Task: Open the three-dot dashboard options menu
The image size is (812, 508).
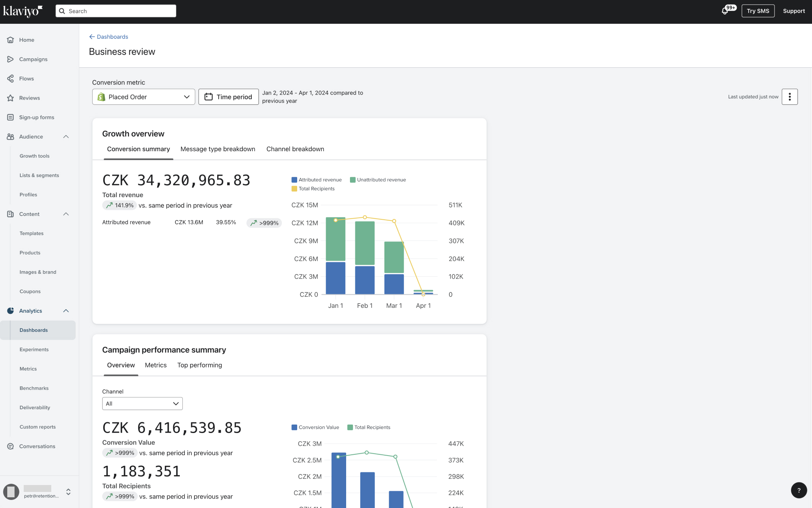Action: click(x=789, y=97)
